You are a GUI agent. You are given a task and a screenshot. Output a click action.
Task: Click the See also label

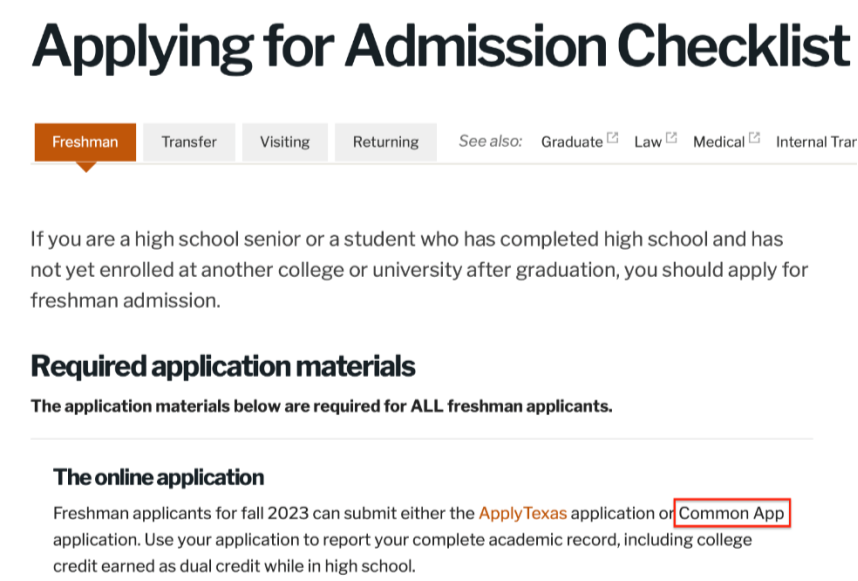(x=490, y=142)
